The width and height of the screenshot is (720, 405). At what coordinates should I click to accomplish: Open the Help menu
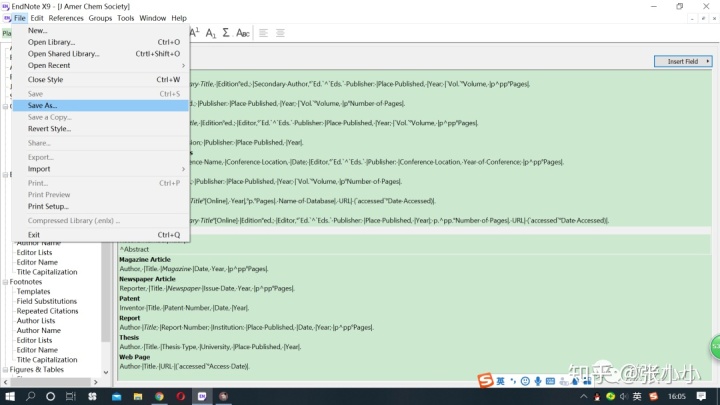coord(179,18)
